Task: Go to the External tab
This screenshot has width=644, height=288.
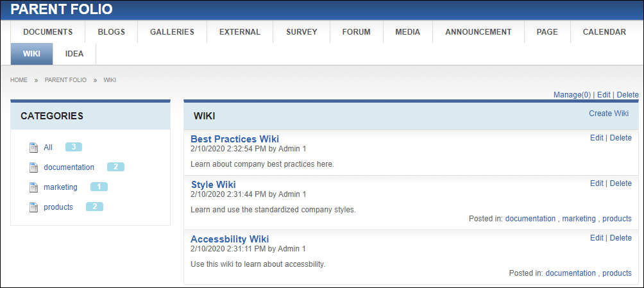Action: click(x=240, y=32)
